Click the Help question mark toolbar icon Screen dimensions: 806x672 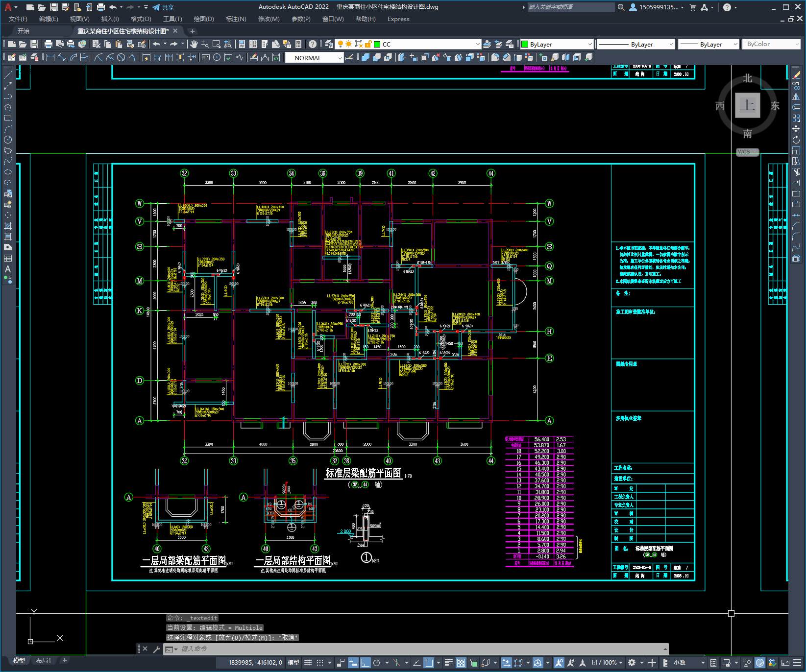(x=313, y=44)
